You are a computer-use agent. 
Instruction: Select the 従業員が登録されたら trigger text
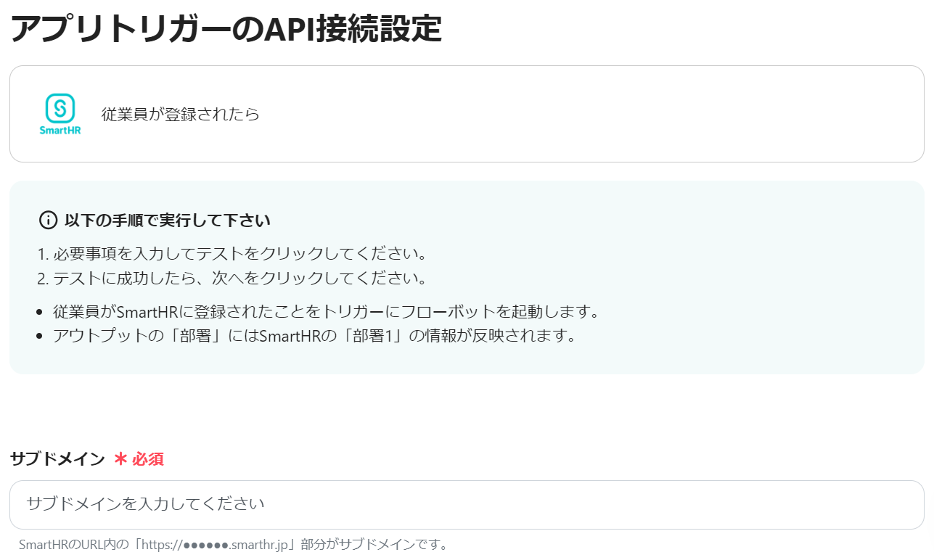coord(181,114)
